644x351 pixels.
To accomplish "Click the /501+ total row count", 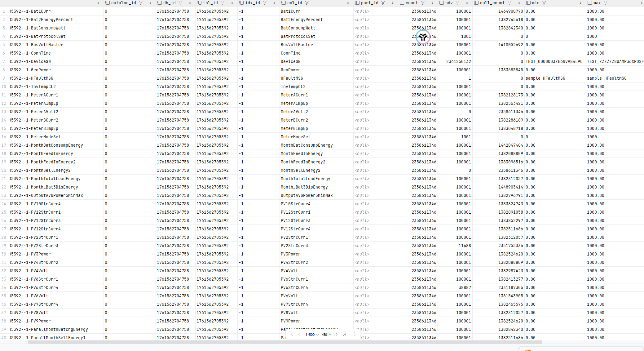I will pyautogui.click(x=326, y=335).
